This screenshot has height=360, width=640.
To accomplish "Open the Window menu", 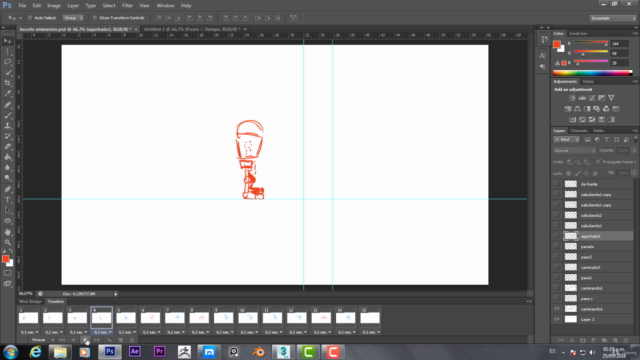I will click(x=165, y=6).
